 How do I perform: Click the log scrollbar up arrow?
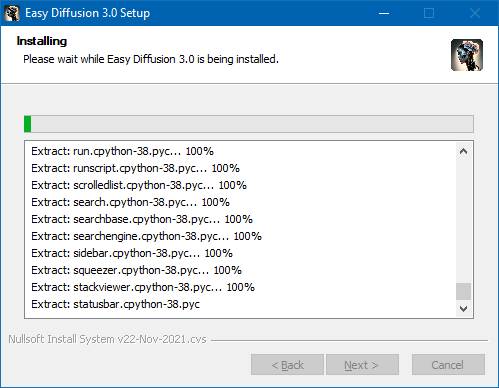pyautogui.click(x=463, y=152)
